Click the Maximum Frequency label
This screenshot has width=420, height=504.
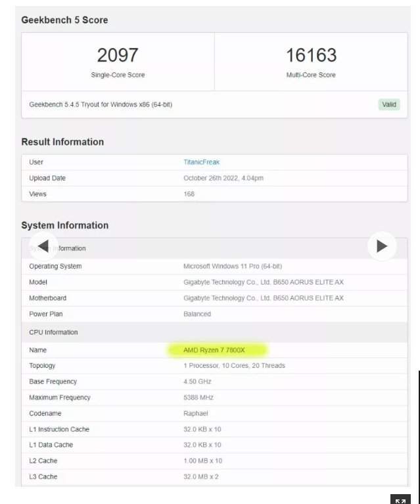pyautogui.click(x=60, y=398)
